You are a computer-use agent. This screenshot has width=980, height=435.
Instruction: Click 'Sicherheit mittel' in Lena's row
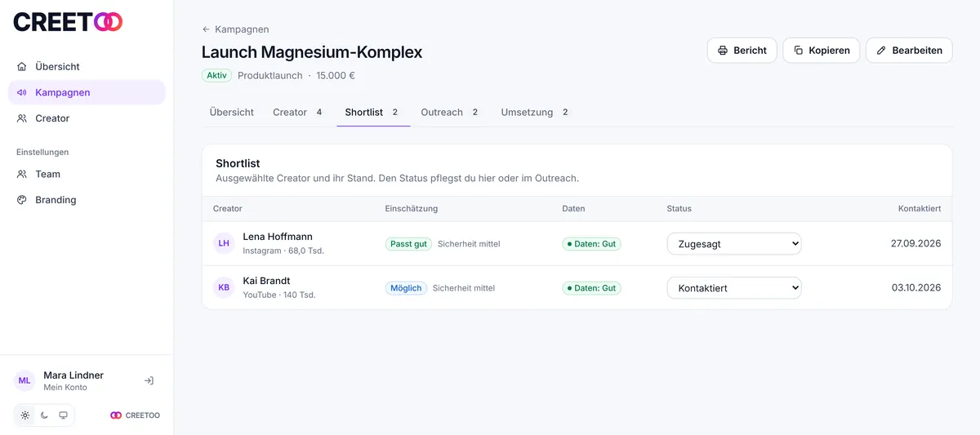pos(469,244)
